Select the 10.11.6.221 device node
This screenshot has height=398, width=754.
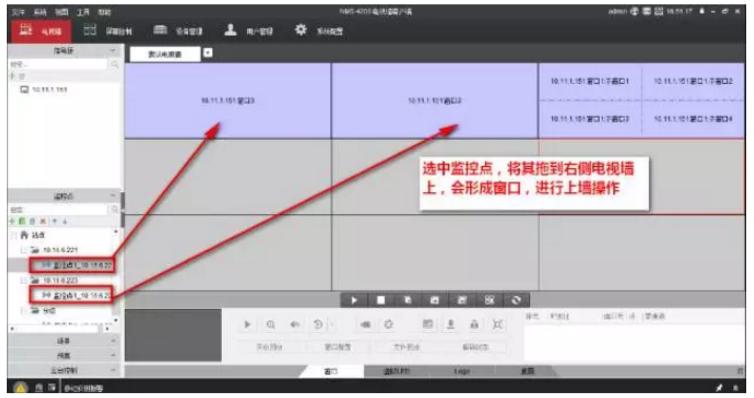pyautogui.click(x=54, y=250)
